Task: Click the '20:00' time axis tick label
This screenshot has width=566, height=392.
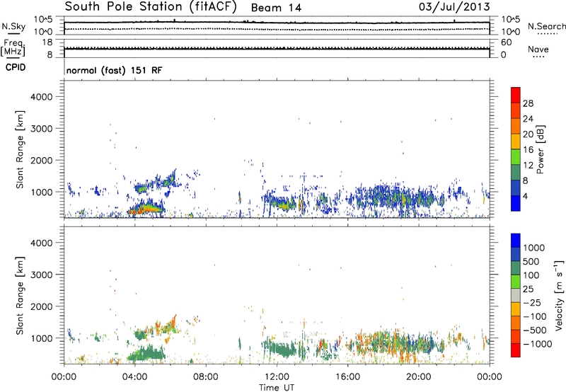Action: point(418,377)
